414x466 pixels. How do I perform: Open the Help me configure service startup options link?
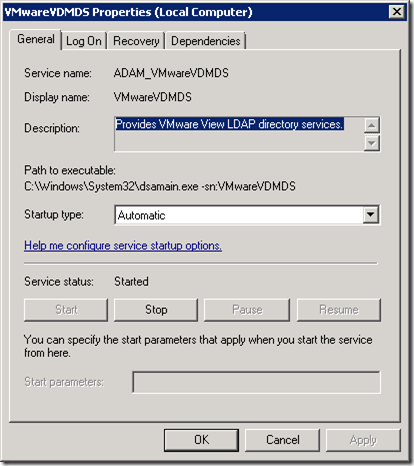[123, 246]
